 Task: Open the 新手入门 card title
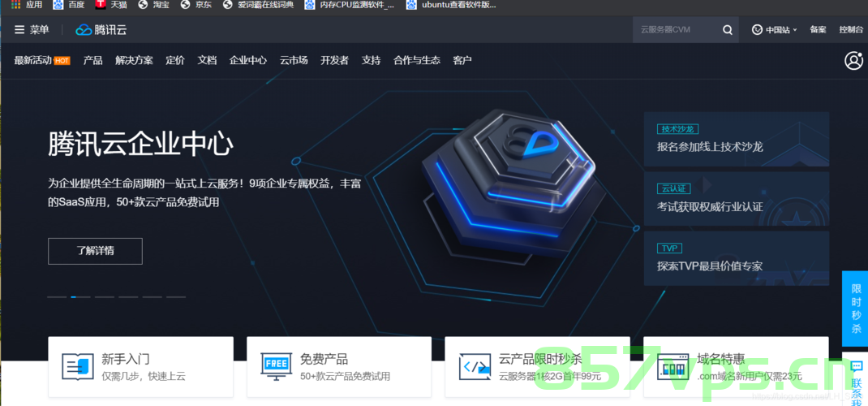click(126, 359)
